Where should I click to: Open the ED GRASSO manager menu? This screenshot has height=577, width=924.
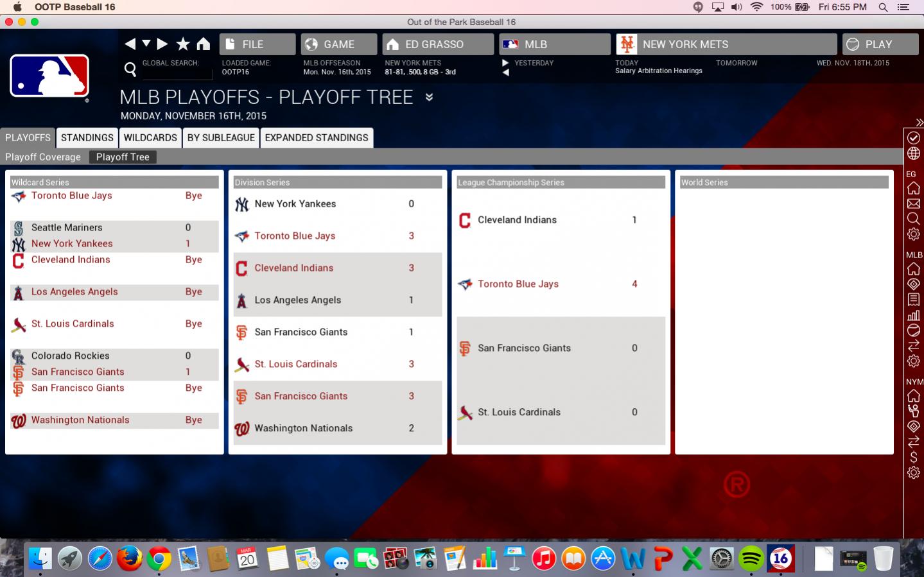438,44
